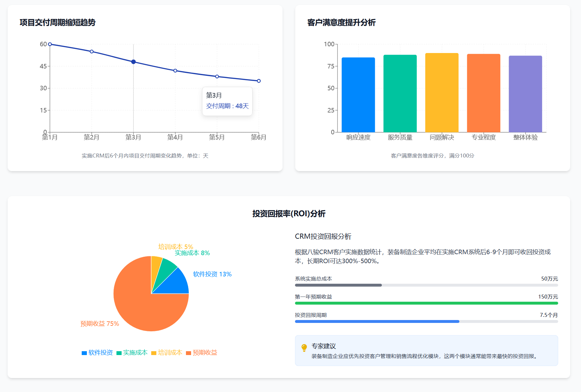Click the 第6月 endpoint on the trend line

click(259, 81)
